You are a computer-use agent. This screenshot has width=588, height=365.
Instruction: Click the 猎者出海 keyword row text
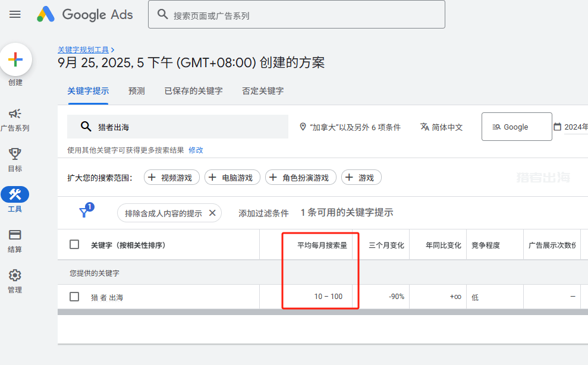click(x=107, y=297)
